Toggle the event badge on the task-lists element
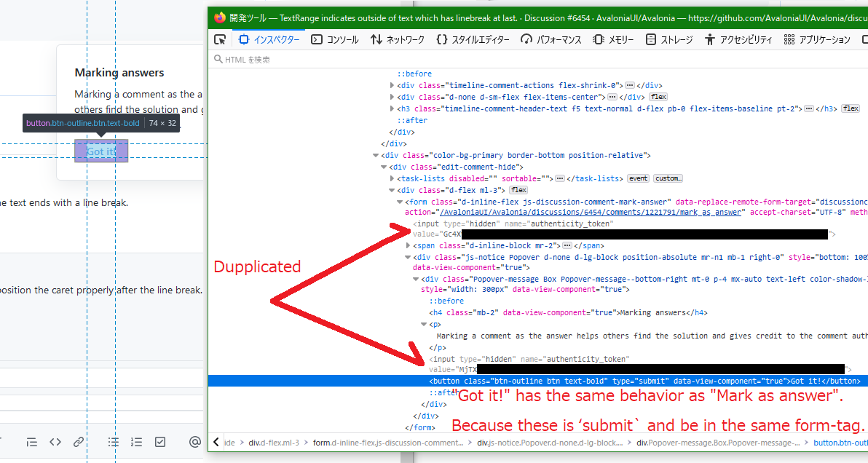The height and width of the screenshot is (463, 868). click(x=638, y=178)
